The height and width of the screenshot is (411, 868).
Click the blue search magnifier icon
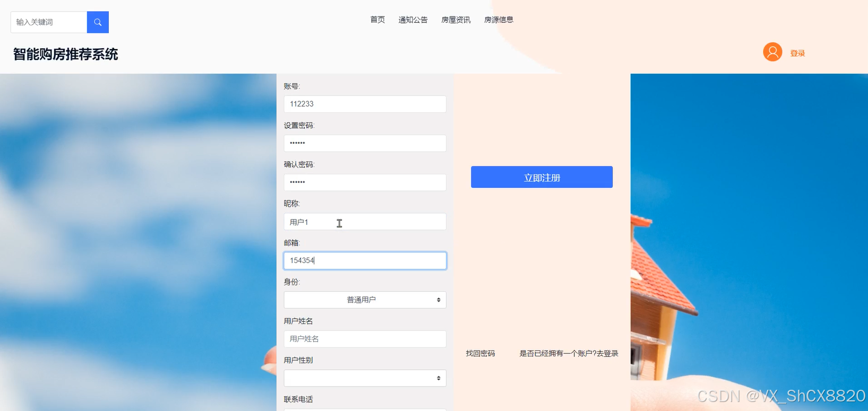coord(98,22)
